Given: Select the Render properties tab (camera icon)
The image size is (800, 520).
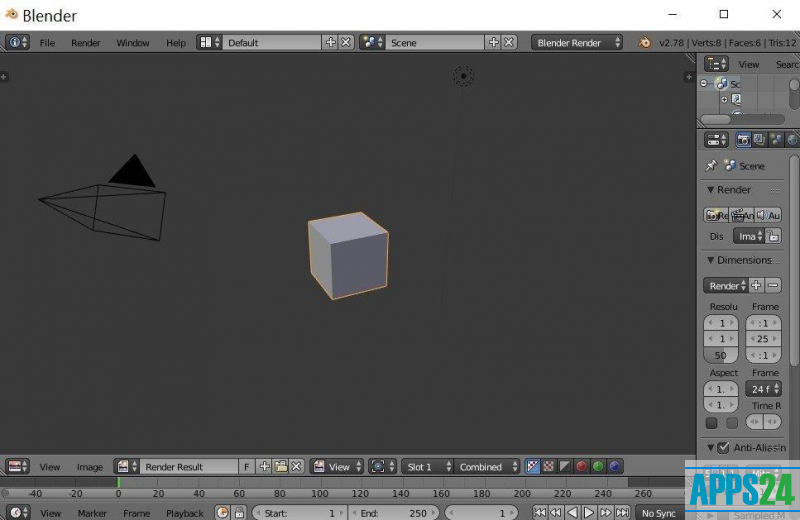Looking at the screenshot, I should [x=743, y=139].
